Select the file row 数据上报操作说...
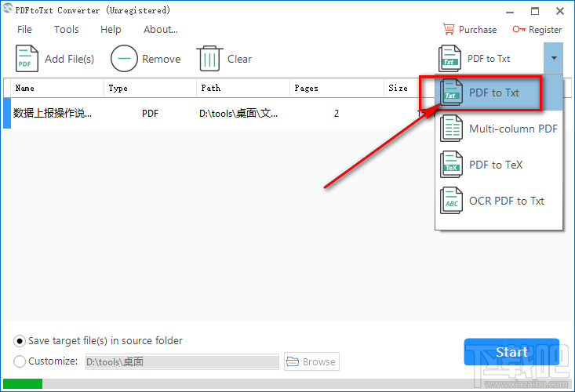The height and width of the screenshot is (392, 575). coord(219,113)
